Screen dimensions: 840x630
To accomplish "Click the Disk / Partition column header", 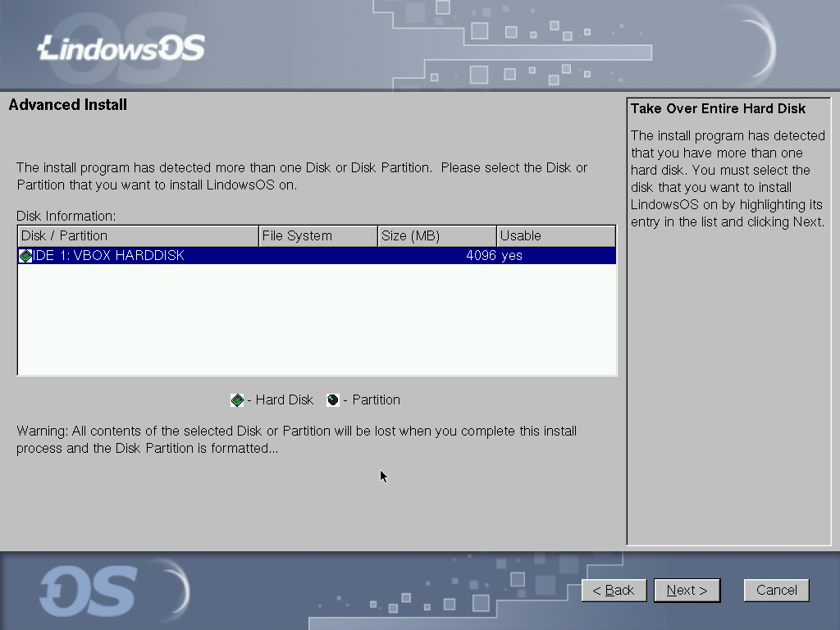I will coord(138,236).
